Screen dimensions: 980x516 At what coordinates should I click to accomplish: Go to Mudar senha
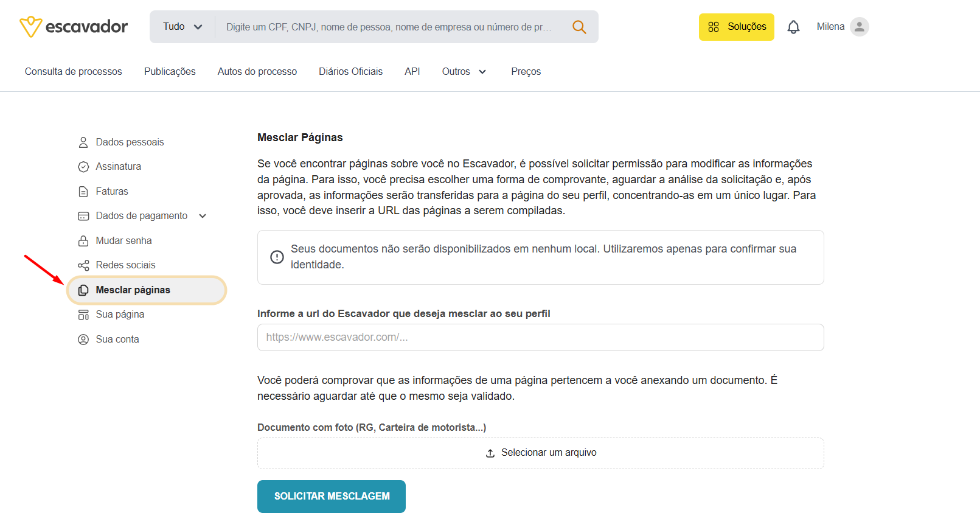[x=124, y=241]
